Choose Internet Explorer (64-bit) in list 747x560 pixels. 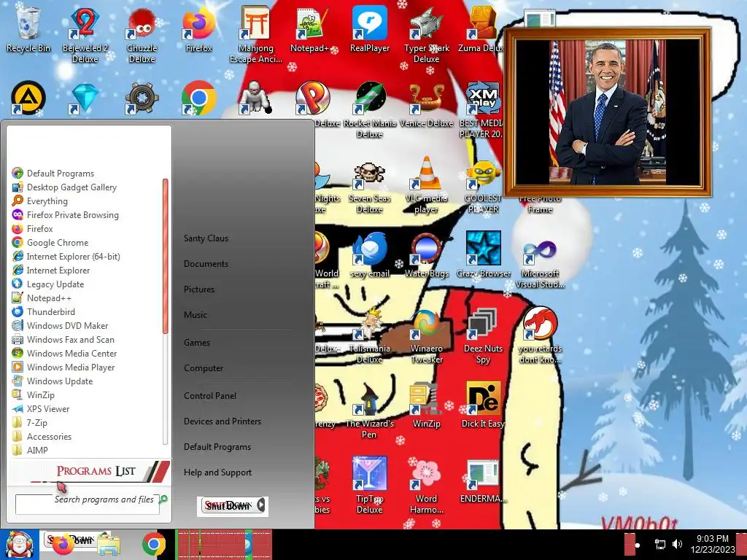pyautogui.click(x=73, y=256)
